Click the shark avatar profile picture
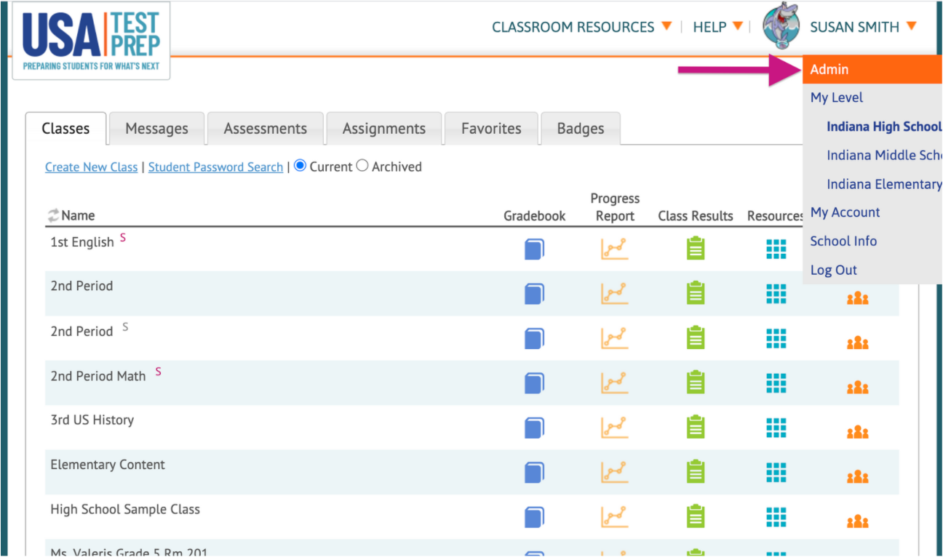 [x=781, y=25]
